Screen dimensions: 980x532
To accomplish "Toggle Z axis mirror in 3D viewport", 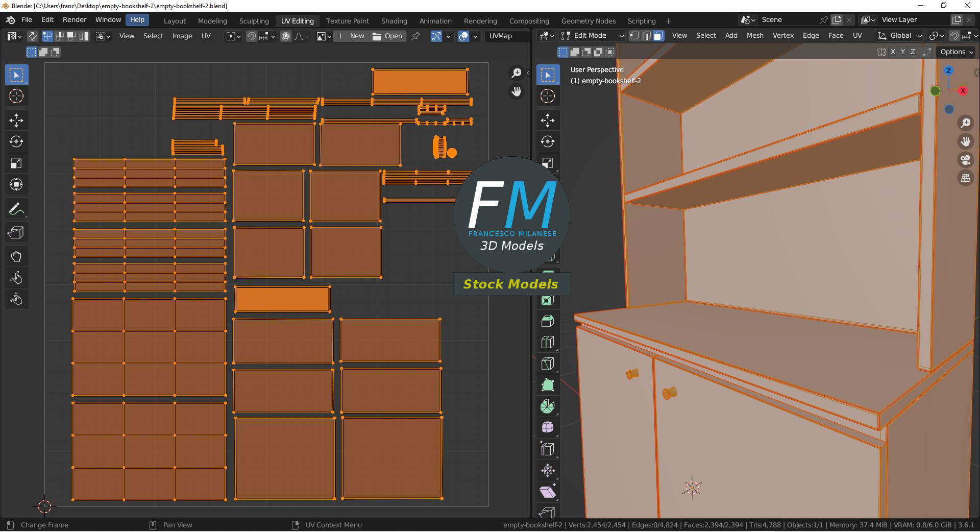I will tap(913, 52).
